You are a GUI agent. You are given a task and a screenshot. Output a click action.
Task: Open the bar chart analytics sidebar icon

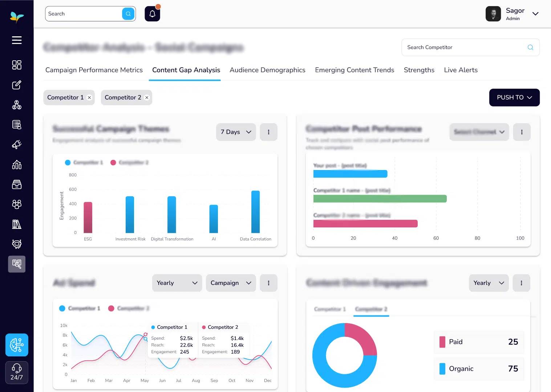(17, 165)
